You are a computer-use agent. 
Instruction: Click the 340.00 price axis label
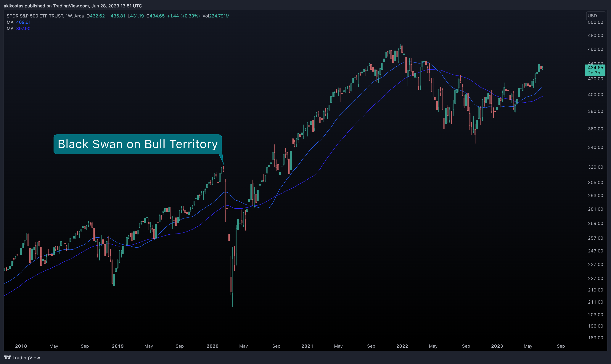click(595, 147)
